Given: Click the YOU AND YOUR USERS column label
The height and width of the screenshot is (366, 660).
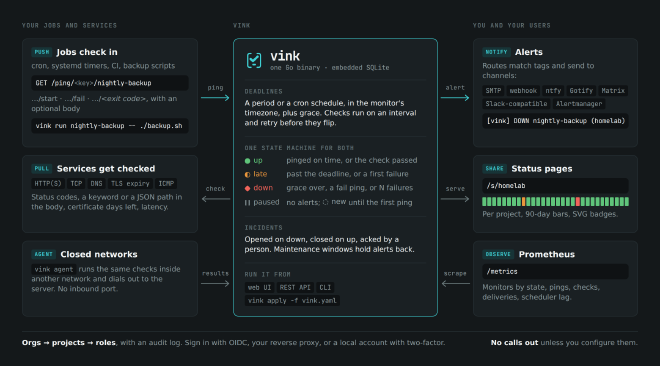Looking at the screenshot, I should (511, 26).
